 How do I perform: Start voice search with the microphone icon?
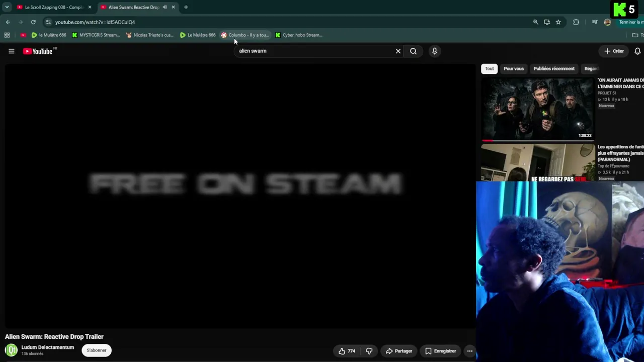click(x=435, y=51)
